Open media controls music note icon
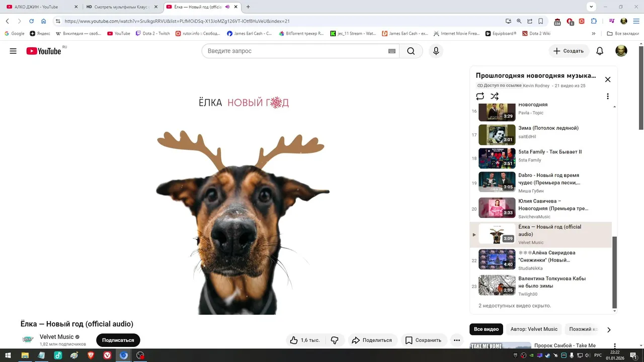Viewport: 644px width, 362px height. [x=612, y=21]
